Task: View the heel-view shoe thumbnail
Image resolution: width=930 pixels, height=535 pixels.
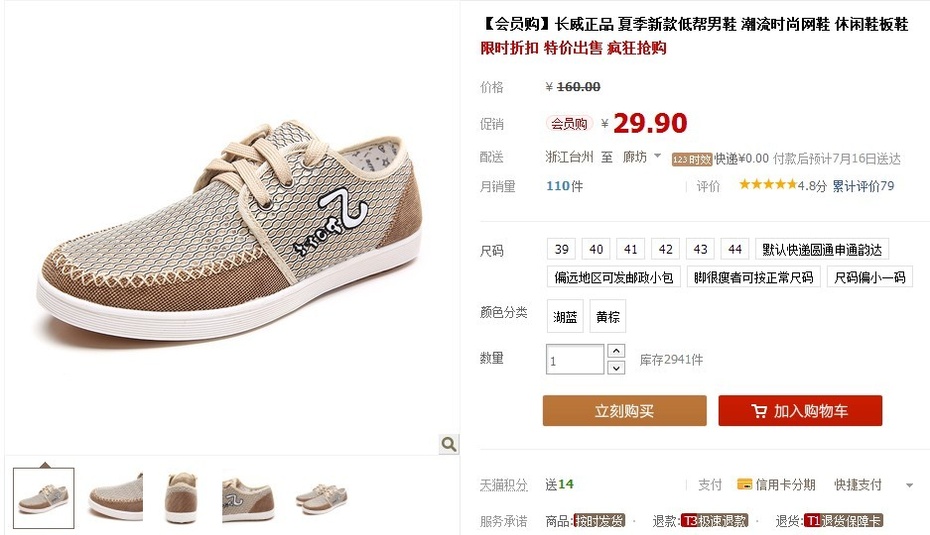Action: click(x=181, y=497)
